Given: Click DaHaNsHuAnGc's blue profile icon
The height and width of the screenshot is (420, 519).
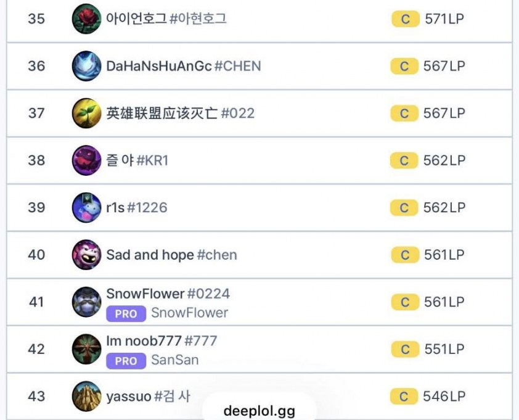Looking at the screenshot, I should [86, 66].
